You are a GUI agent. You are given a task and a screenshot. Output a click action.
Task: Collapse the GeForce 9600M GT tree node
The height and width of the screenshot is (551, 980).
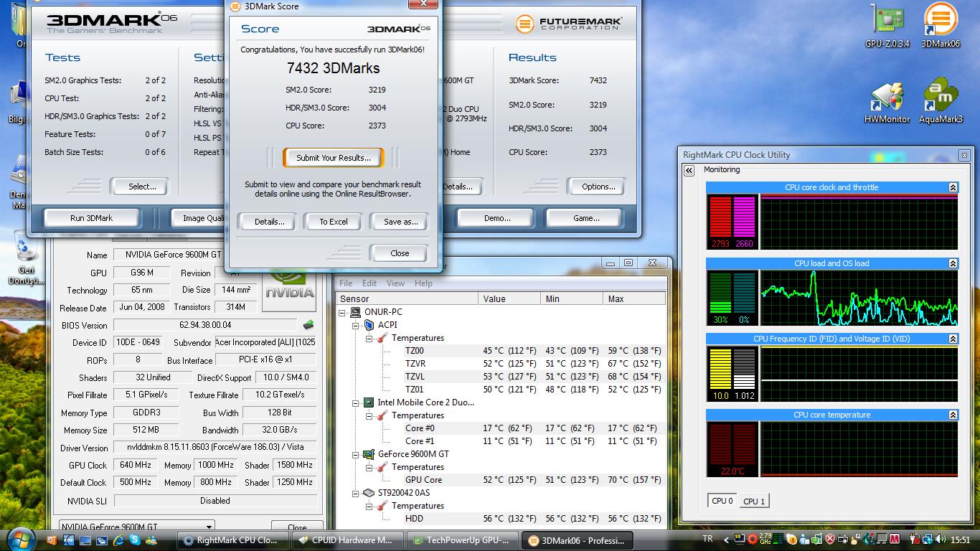pos(355,454)
